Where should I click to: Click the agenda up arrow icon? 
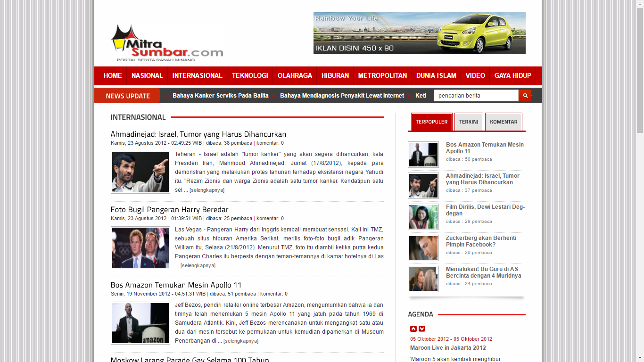(413, 329)
